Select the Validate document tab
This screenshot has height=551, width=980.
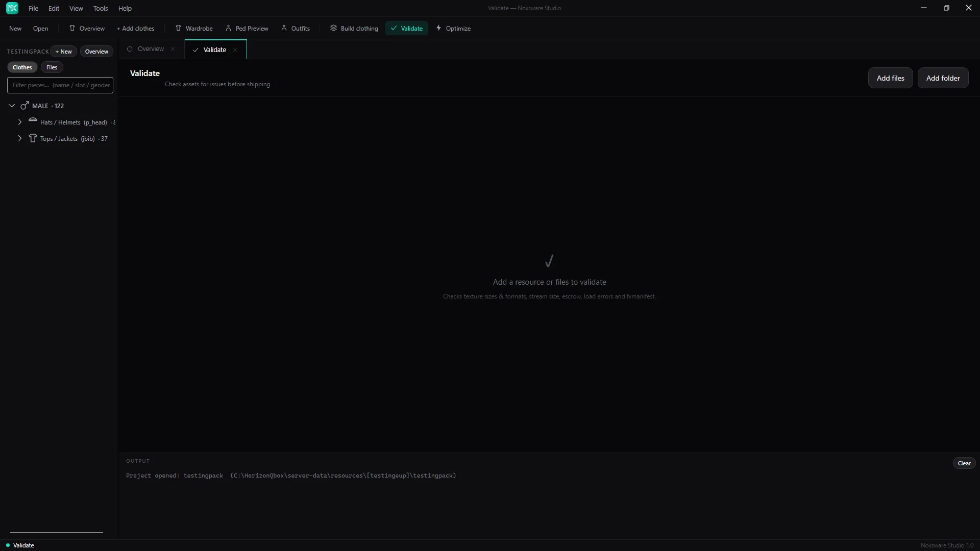214,49
